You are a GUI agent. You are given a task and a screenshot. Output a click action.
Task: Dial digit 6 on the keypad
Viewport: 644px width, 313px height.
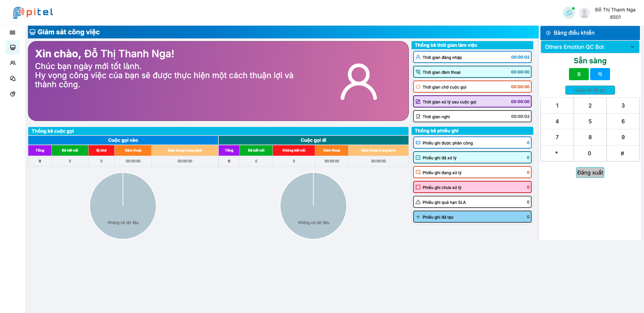click(623, 121)
